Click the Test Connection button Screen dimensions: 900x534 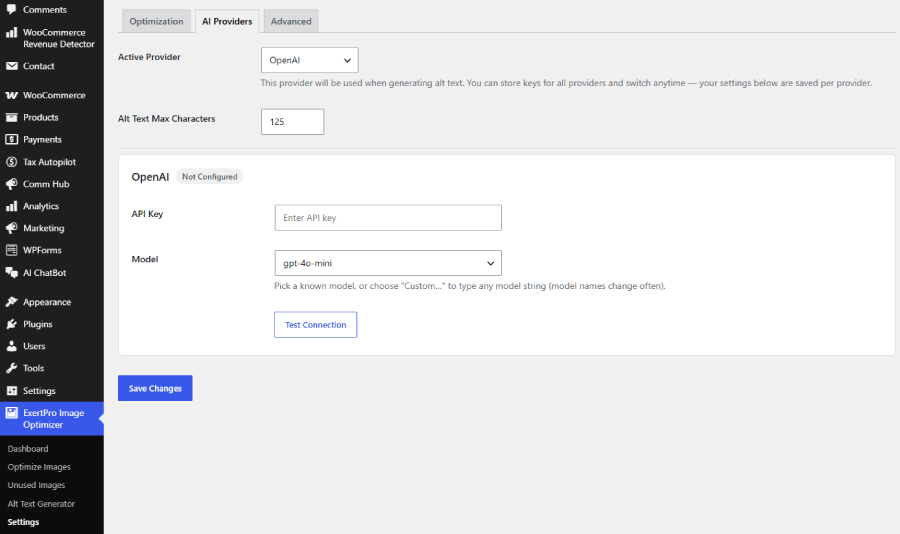coord(316,324)
